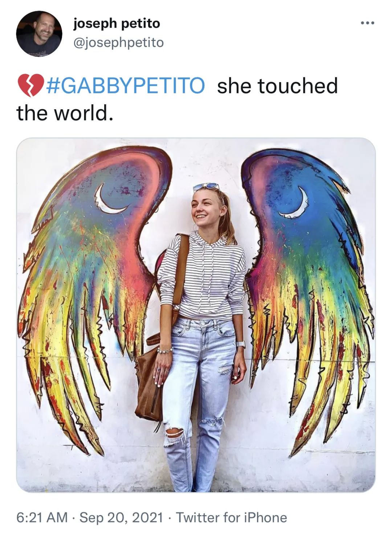The image size is (392, 537).
Task: Visit the @josephpetito handle link
Action: click(118, 42)
